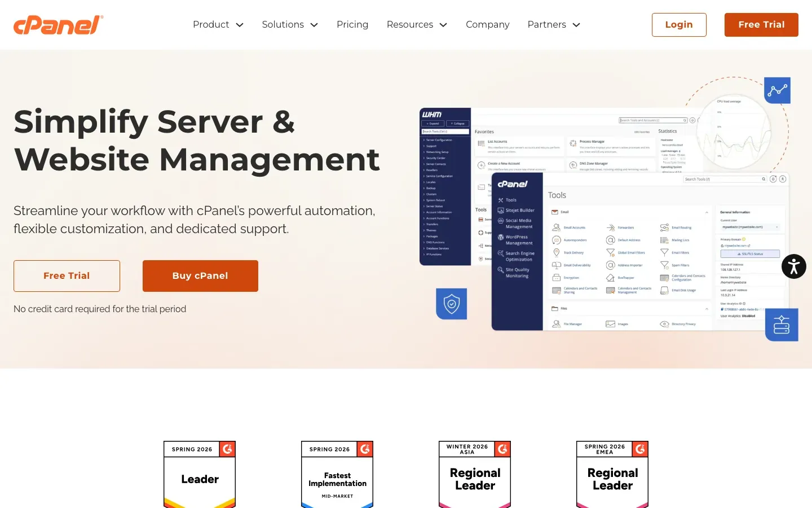Click the Social Media Management icon in mockup
The height and width of the screenshot is (508, 812).
[500, 221]
